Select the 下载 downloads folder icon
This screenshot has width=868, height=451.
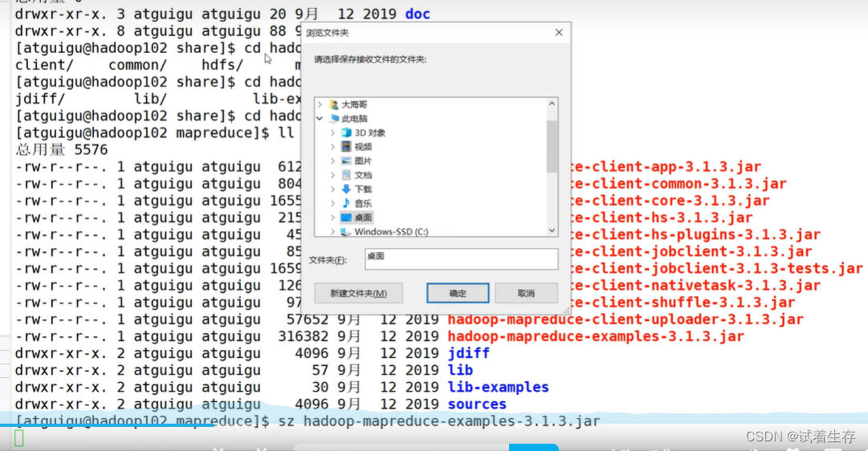pyautogui.click(x=346, y=189)
